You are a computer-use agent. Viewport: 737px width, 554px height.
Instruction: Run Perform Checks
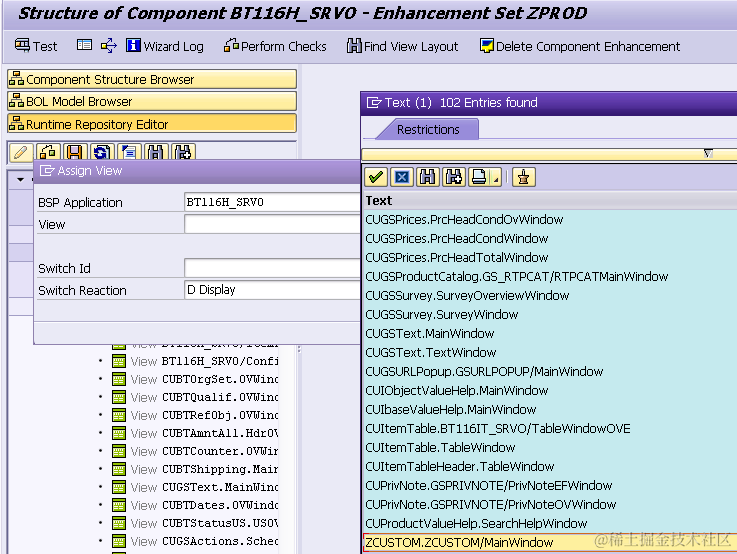275,46
